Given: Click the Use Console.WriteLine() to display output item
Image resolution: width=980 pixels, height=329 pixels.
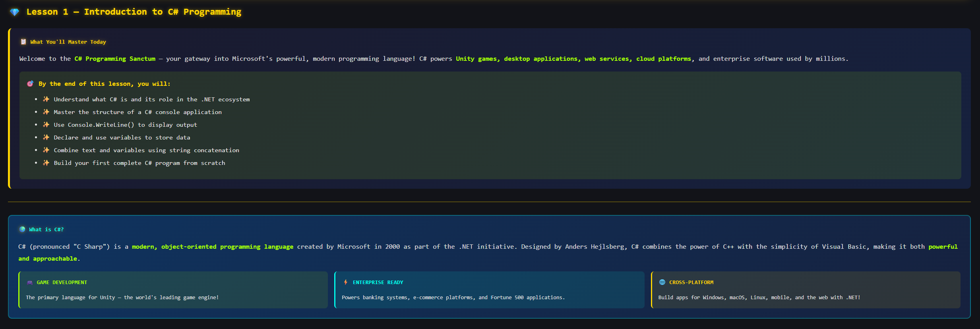Looking at the screenshot, I should [125, 125].
